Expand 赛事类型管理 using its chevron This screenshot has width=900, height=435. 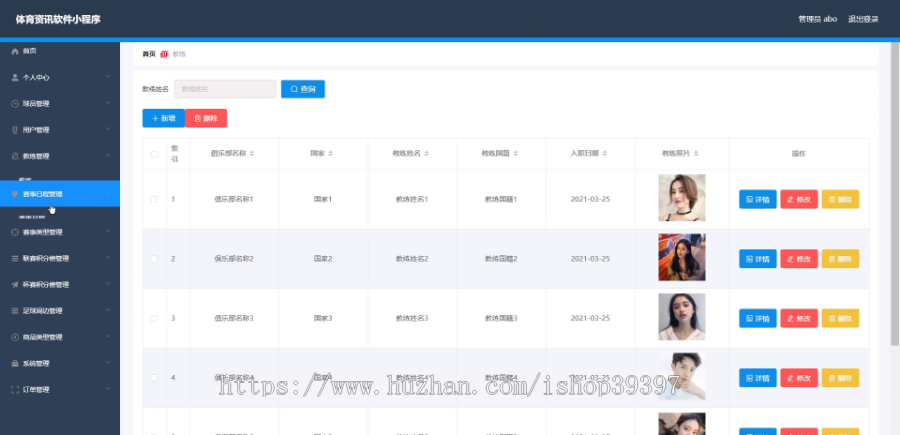[108, 232]
